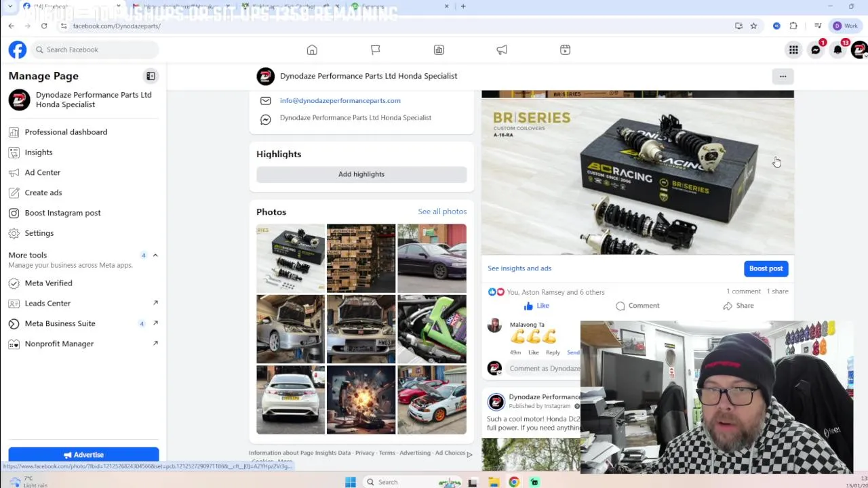This screenshot has height=488, width=868.
Task: Open the Reels video icon in top bar
Action: point(565,49)
